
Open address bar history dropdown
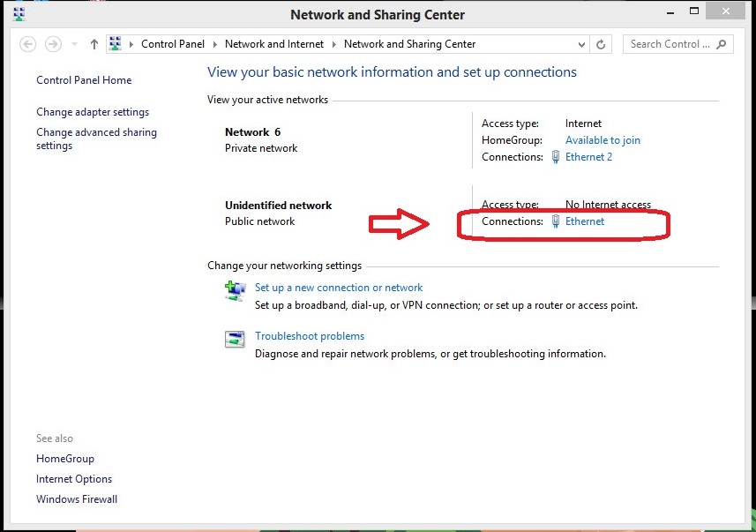(x=581, y=44)
